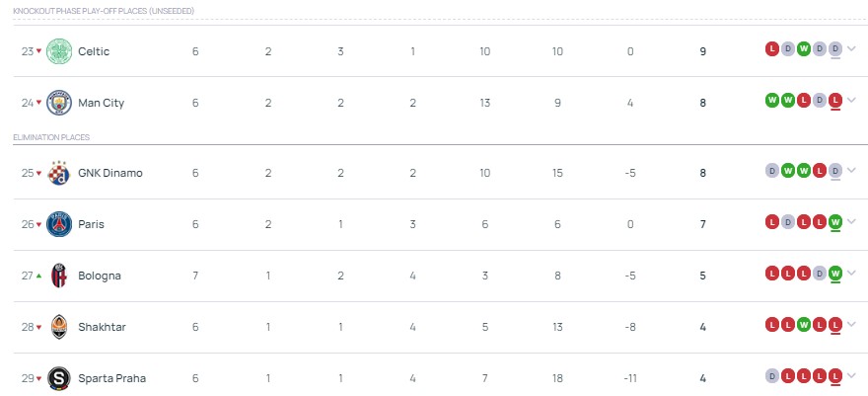The width and height of the screenshot is (868, 396).
Task: Expand the Bologna row chevron
Action: pos(851,273)
